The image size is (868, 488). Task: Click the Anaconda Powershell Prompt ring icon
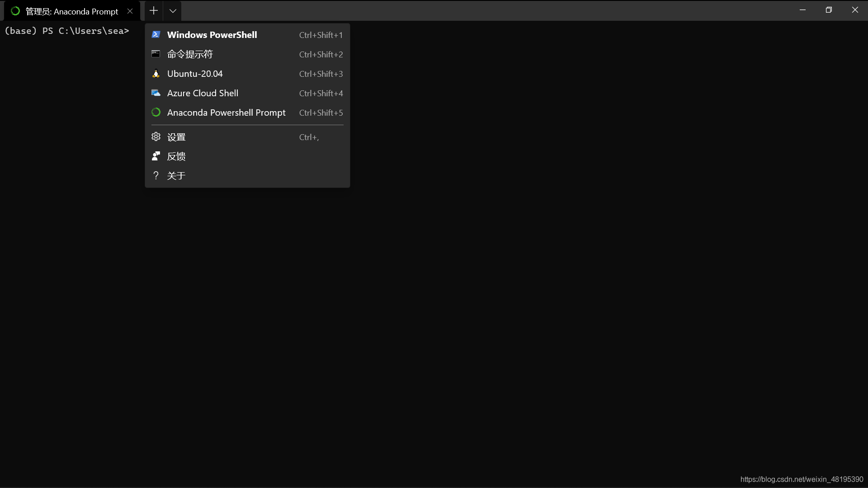156,113
